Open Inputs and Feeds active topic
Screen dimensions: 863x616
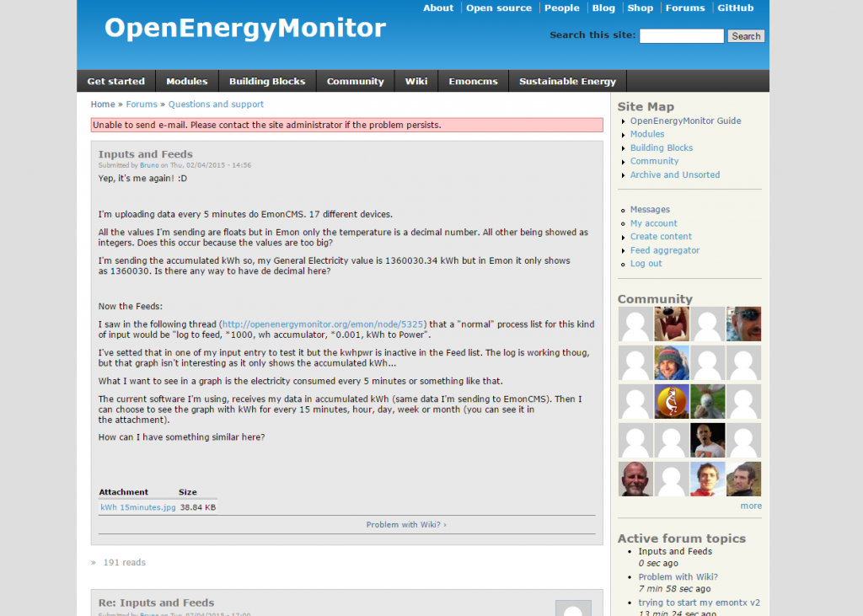coord(675,551)
